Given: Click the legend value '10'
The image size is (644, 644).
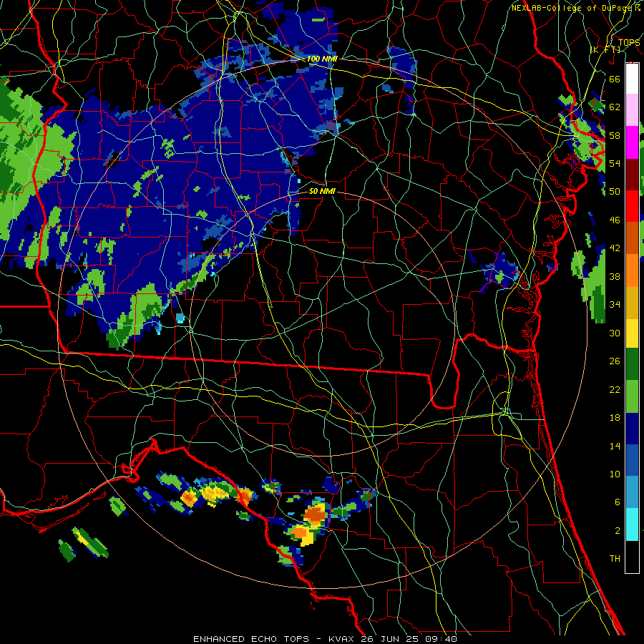Looking at the screenshot, I should point(615,474).
